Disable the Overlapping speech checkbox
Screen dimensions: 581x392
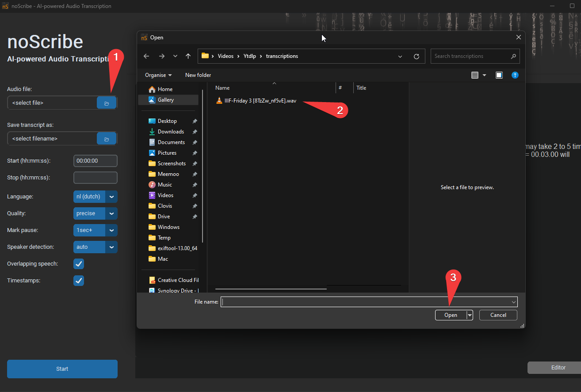79,264
